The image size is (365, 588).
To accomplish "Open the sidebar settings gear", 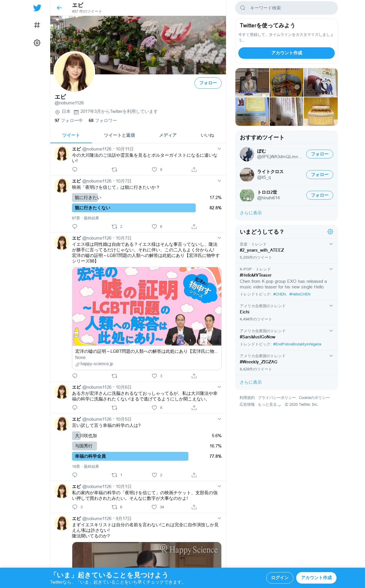I will 37,43.
